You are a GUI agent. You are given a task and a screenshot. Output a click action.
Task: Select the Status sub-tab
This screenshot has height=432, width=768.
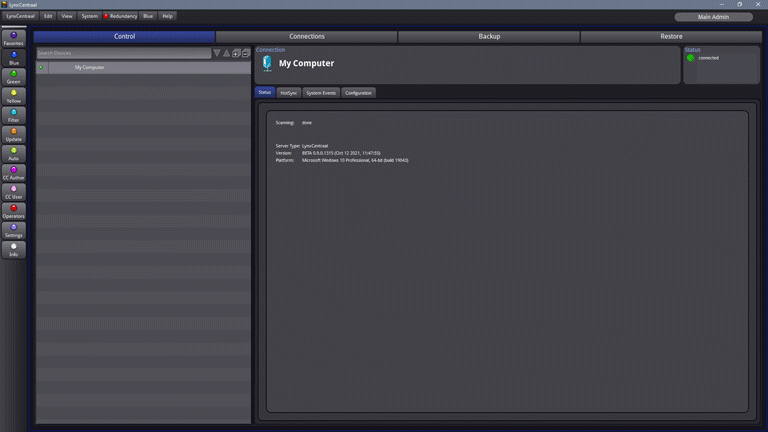[x=264, y=93]
